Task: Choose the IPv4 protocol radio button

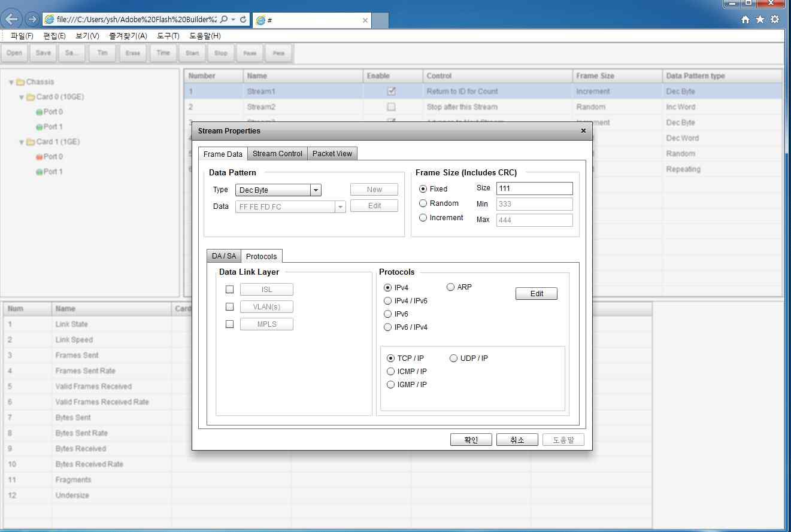Action: pos(387,288)
